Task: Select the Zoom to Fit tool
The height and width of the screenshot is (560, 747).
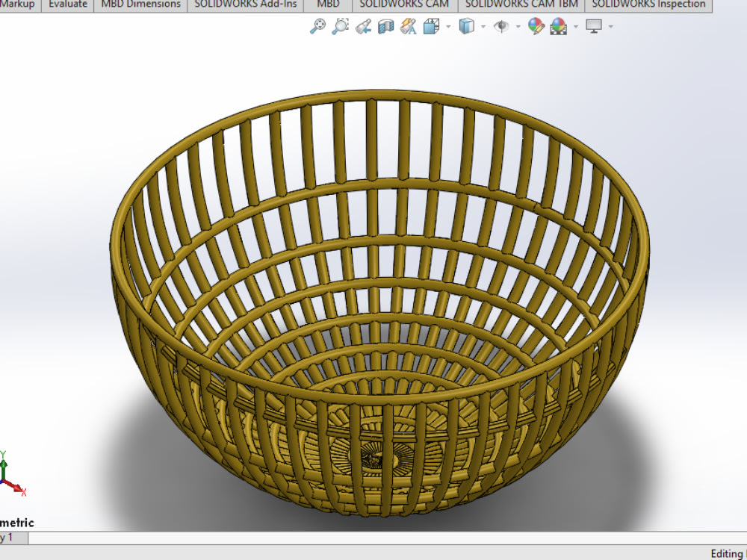Action: pyautogui.click(x=318, y=27)
